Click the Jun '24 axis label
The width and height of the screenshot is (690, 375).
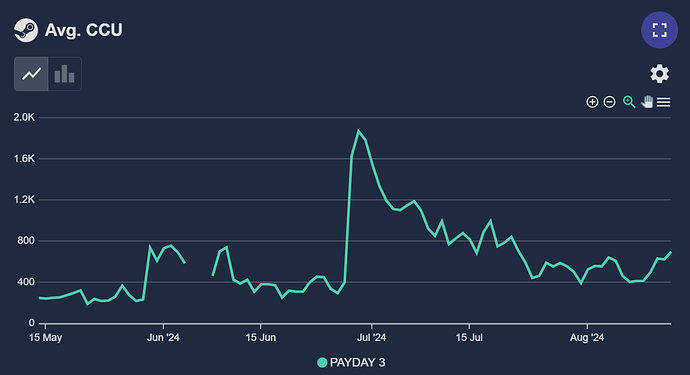[163, 338]
